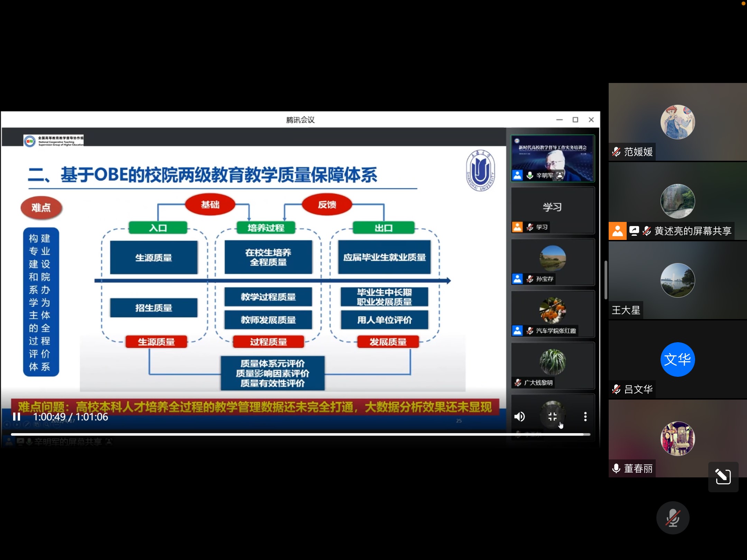Open the annotation pencil tool
Screen dimensions: 747x560
723,477
